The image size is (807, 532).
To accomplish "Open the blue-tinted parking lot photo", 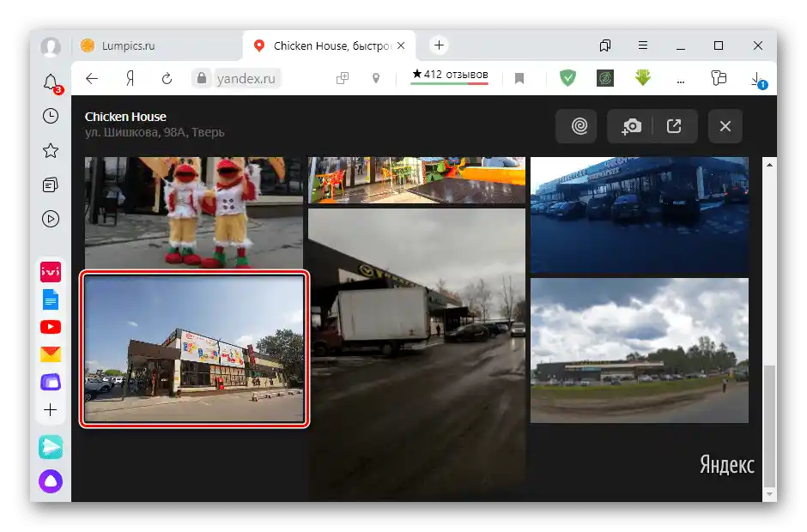I will [x=640, y=215].
